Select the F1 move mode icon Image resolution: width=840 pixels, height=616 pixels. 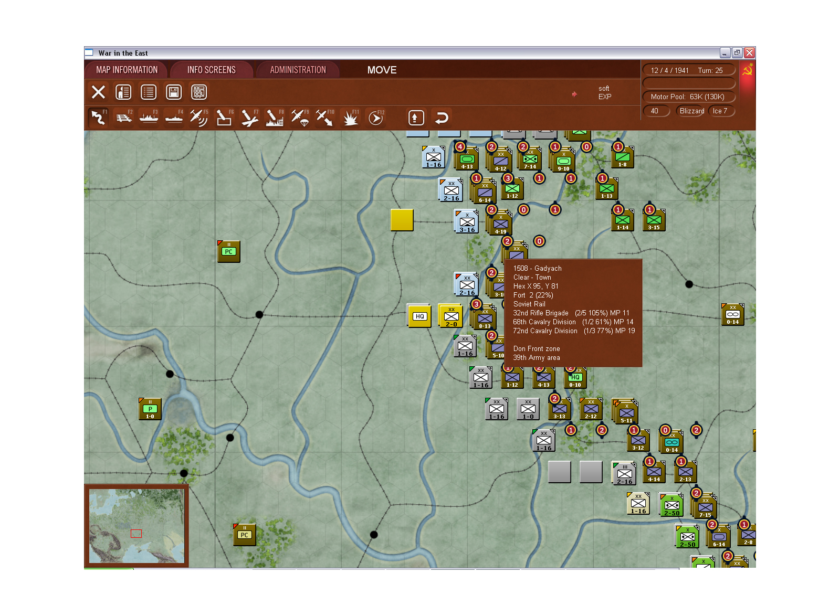click(98, 118)
